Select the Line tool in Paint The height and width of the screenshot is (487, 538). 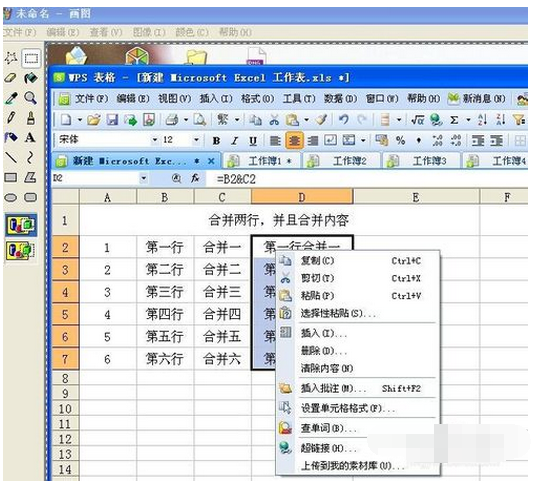point(11,158)
